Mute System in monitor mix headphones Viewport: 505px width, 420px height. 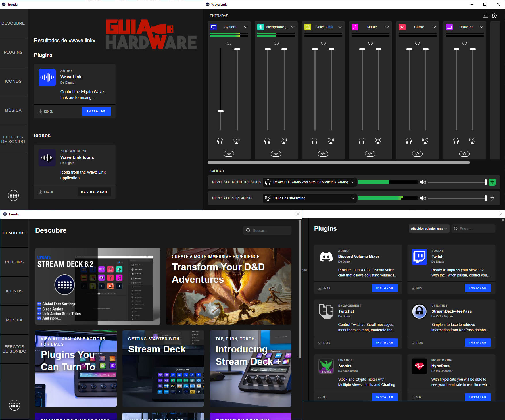coord(220,141)
